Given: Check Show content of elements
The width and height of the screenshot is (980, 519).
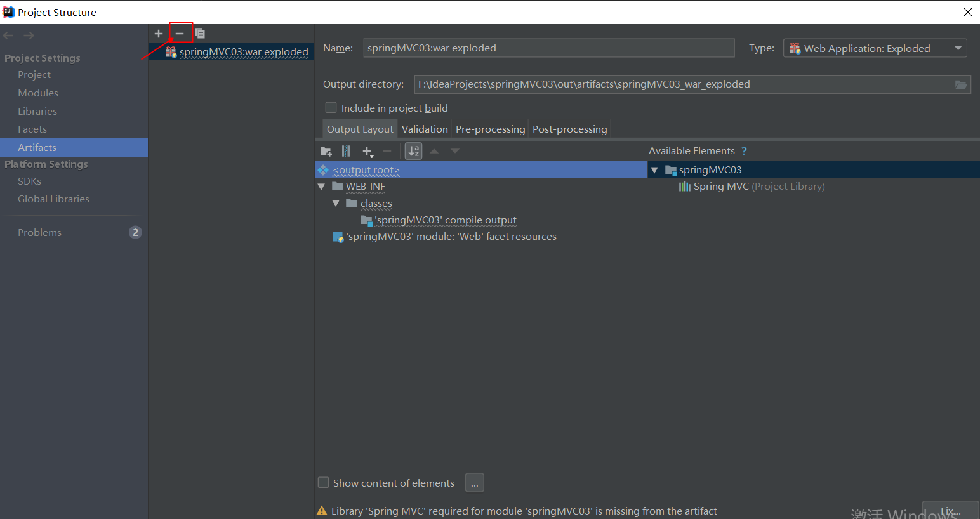Looking at the screenshot, I should coord(323,483).
